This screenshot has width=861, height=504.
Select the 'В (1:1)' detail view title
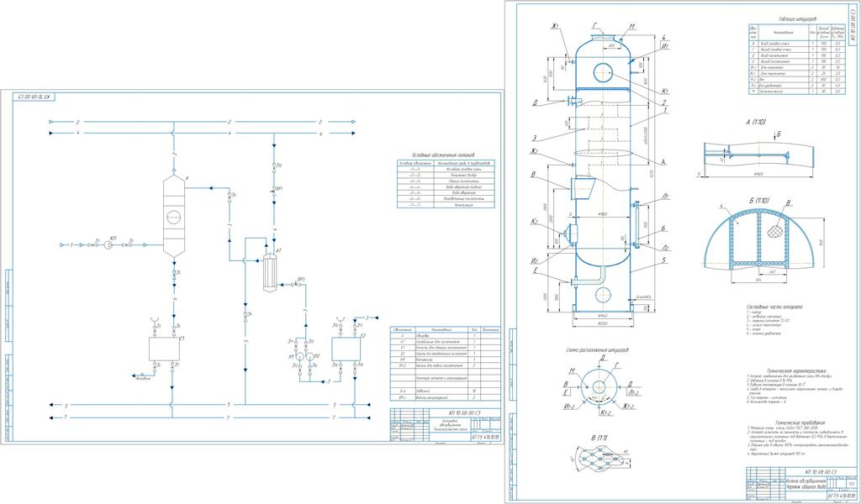tap(598, 437)
